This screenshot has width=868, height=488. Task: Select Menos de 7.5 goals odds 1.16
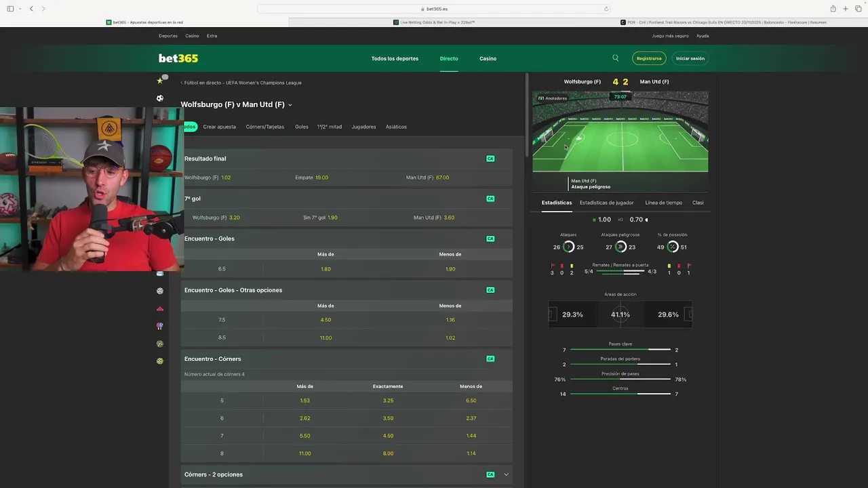(x=450, y=320)
